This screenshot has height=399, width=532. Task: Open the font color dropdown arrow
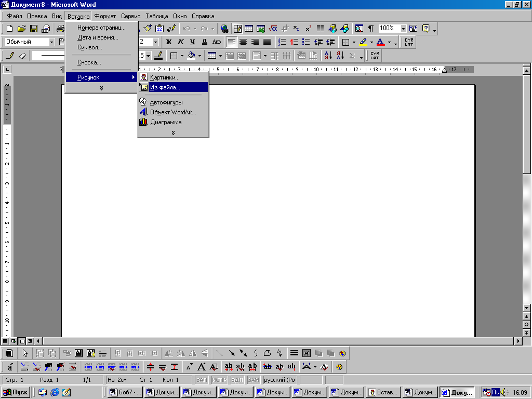pyautogui.click(x=389, y=43)
